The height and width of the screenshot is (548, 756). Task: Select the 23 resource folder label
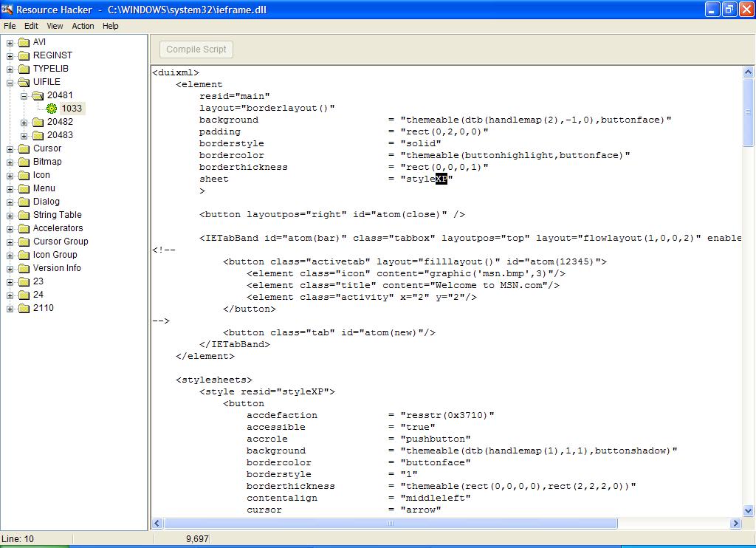[38, 281]
